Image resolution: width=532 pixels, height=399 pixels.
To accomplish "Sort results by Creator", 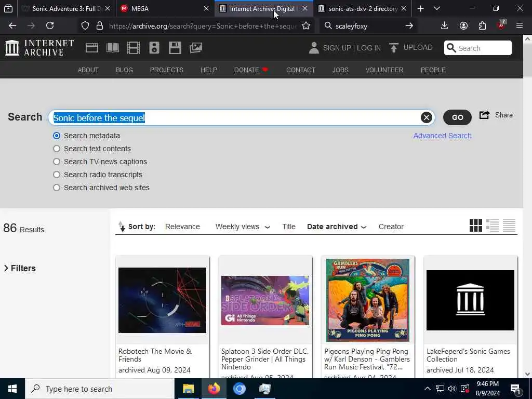I will (391, 227).
